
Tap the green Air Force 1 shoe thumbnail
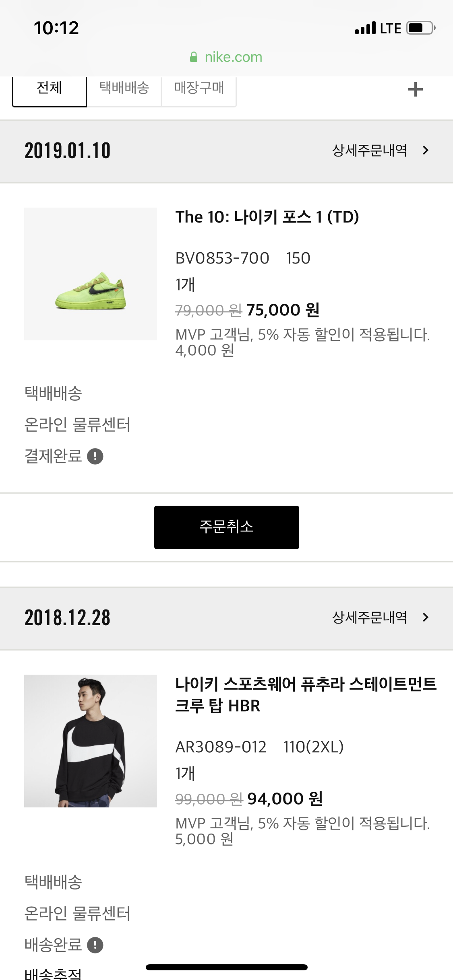(x=91, y=274)
